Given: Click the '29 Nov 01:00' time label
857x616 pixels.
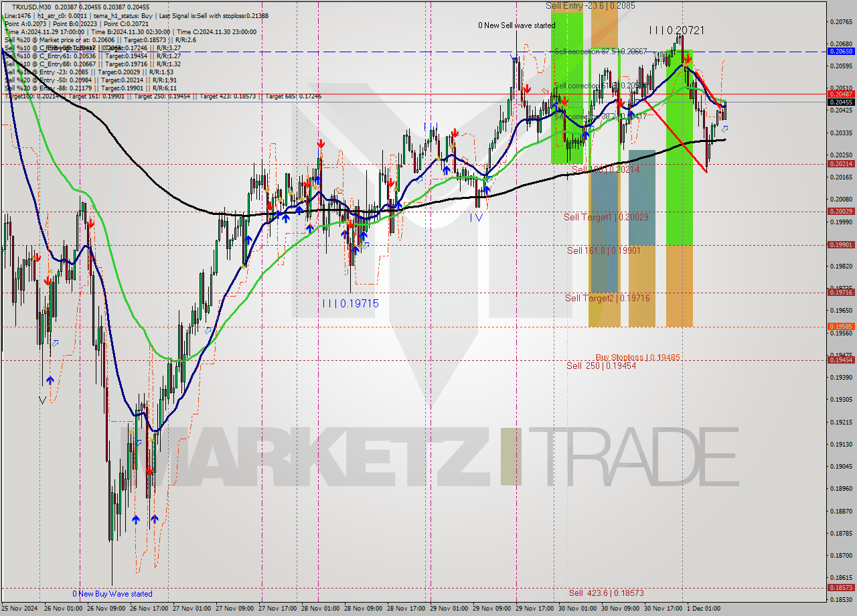Looking at the screenshot, I should point(450,608).
